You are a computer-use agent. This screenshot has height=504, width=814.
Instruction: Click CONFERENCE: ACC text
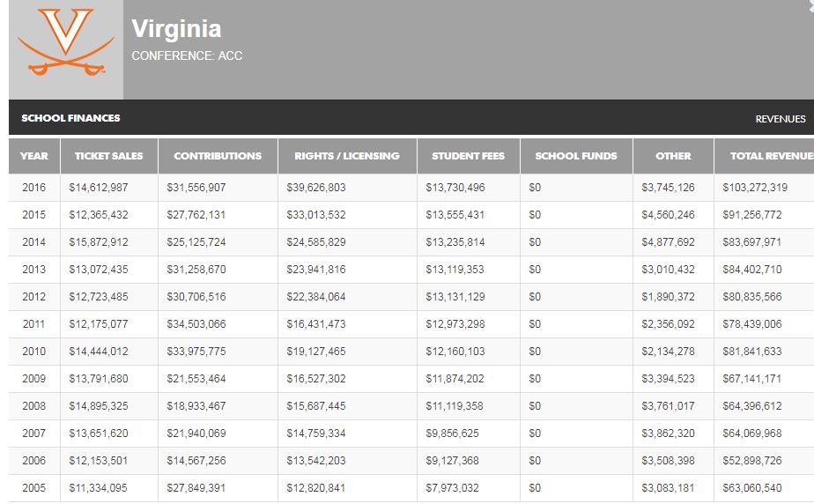[187, 56]
